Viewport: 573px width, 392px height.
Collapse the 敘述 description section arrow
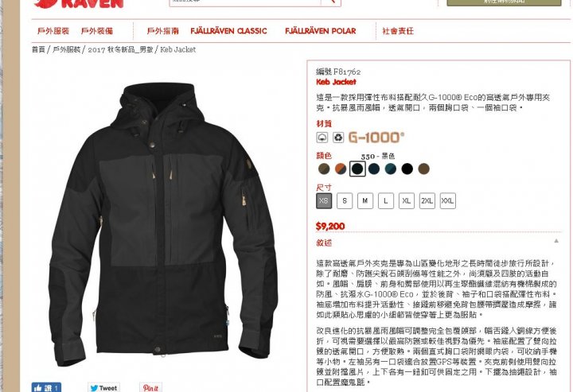556,241
